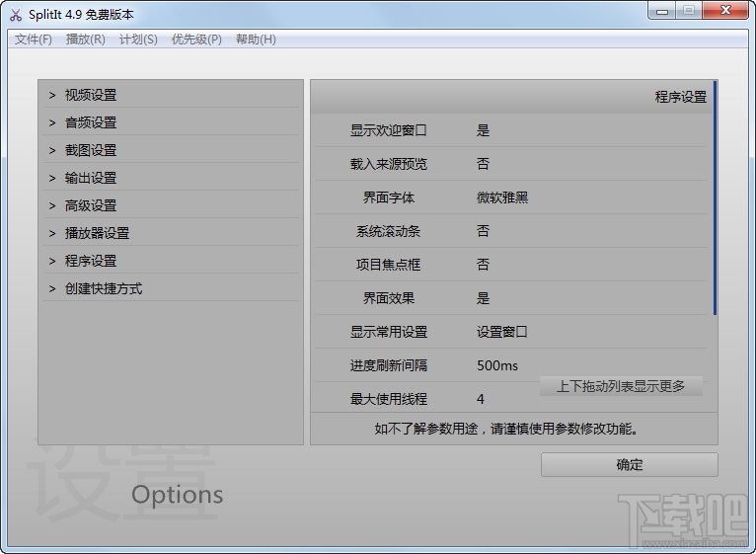Change 最大使用线程 value 4

(481, 399)
